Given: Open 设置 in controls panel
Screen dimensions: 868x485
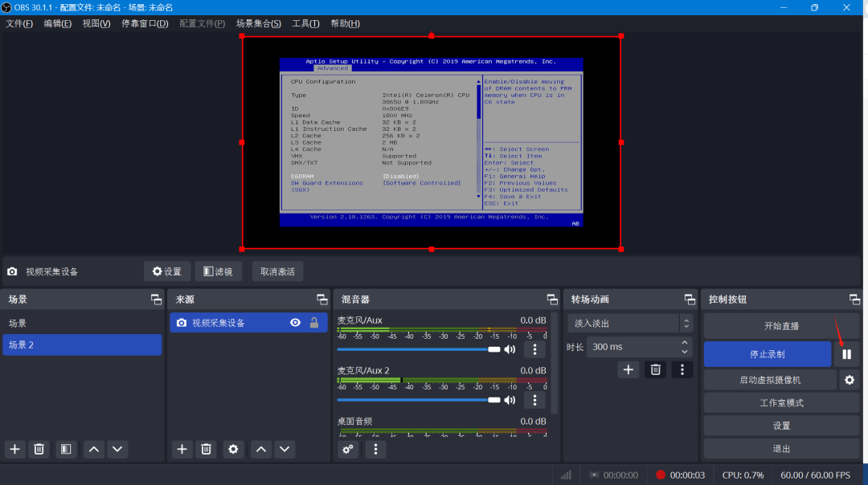Looking at the screenshot, I should (x=781, y=426).
